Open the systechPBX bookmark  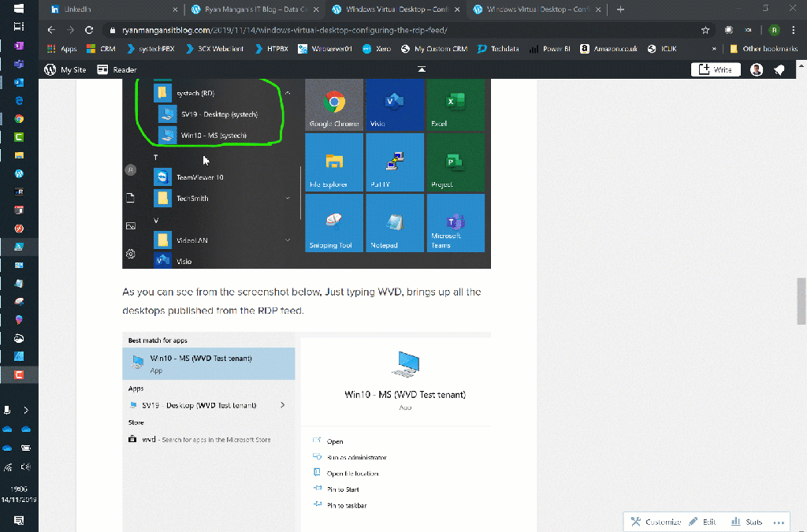pos(151,49)
